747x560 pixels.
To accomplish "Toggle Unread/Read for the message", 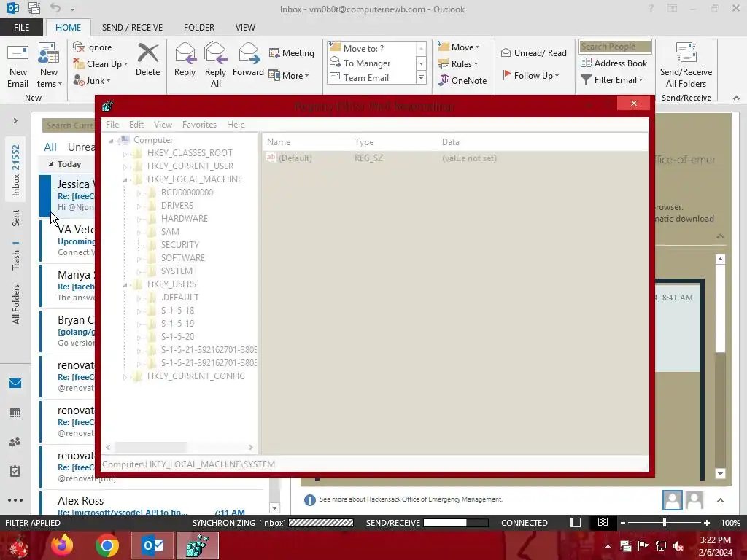I will [533, 52].
